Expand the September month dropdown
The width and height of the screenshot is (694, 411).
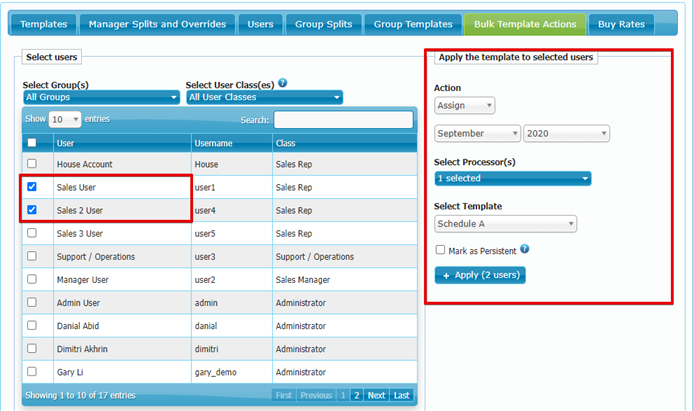[477, 133]
